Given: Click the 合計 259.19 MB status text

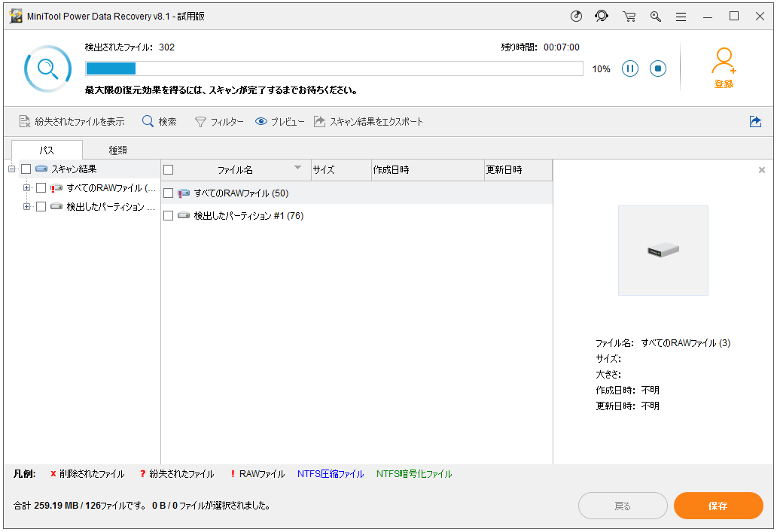Looking at the screenshot, I should [142, 506].
